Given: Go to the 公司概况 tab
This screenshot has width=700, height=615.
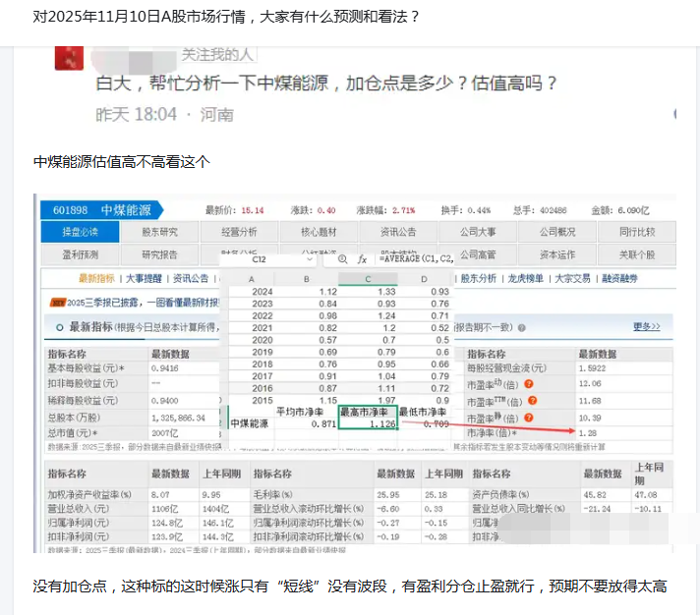Looking at the screenshot, I should tap(557, 232).
